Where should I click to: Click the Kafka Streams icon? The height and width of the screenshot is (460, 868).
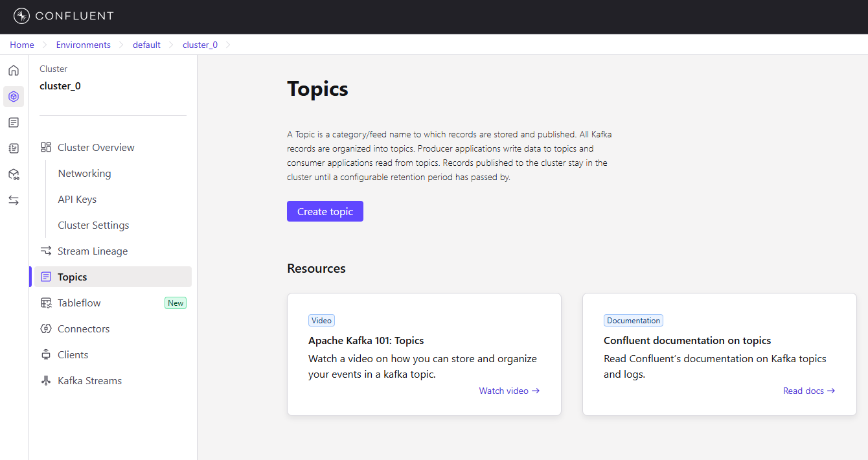pyautogui.click(x=46, y=380)
